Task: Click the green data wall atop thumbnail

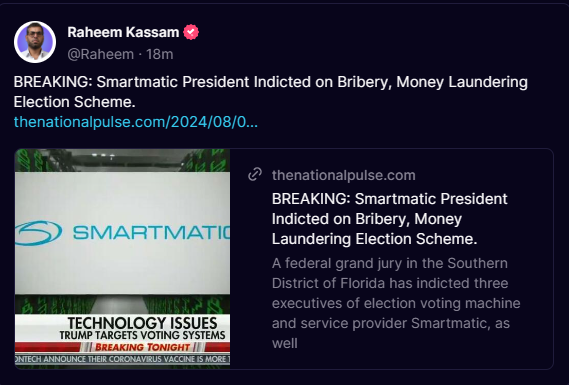Action: (122, 160)
